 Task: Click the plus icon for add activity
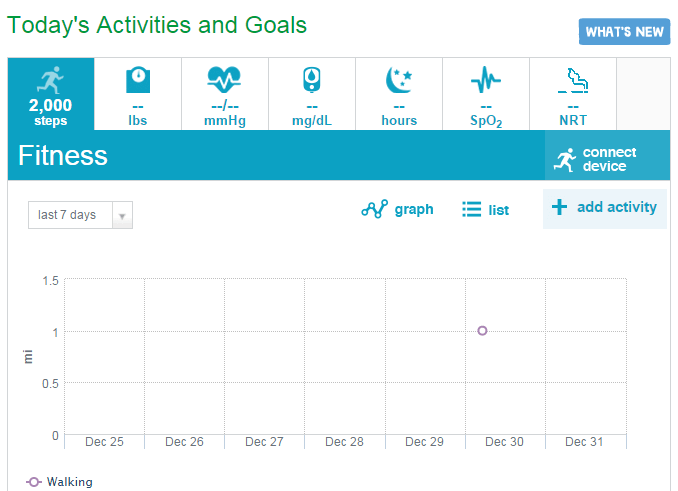coord(559,207)
